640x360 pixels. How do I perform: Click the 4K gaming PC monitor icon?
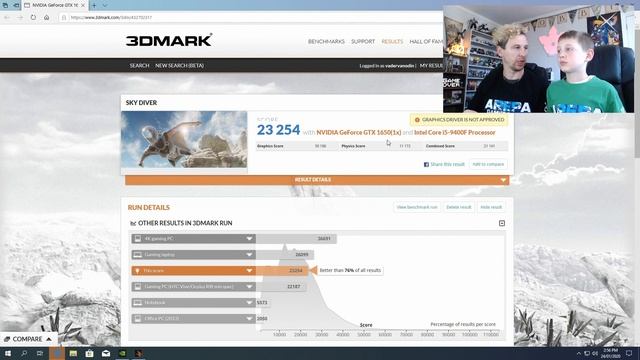(138, 238)
